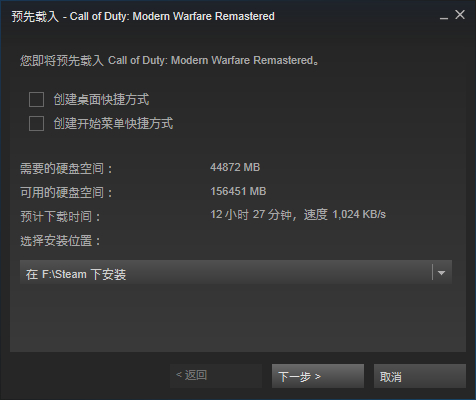The image size is (476, 400).
Task: Enable the 创建桌面快捷方式 checkbox
Action: (x=36, y=100)
